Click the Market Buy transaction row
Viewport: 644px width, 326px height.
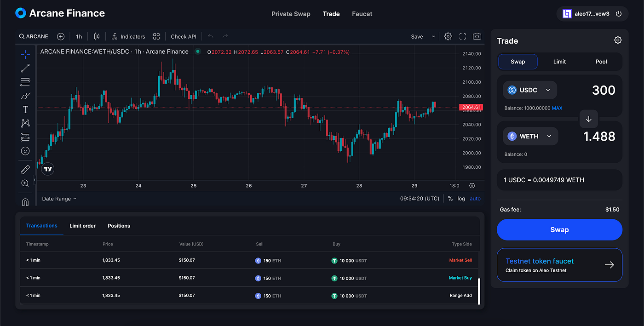tap(249, 278)
